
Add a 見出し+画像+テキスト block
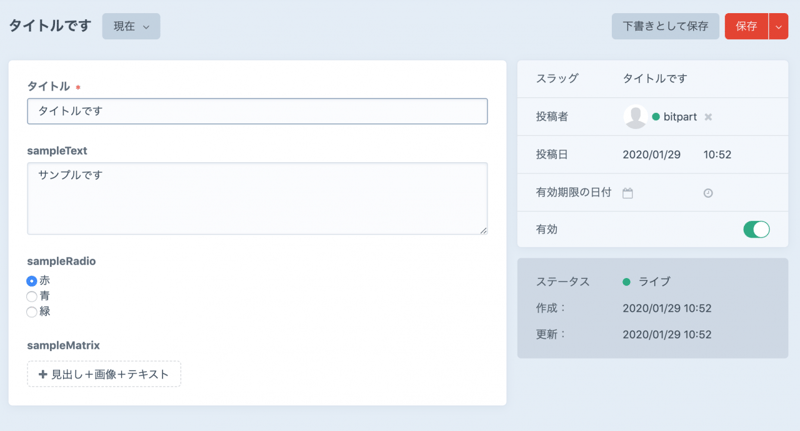coord(104,374)
